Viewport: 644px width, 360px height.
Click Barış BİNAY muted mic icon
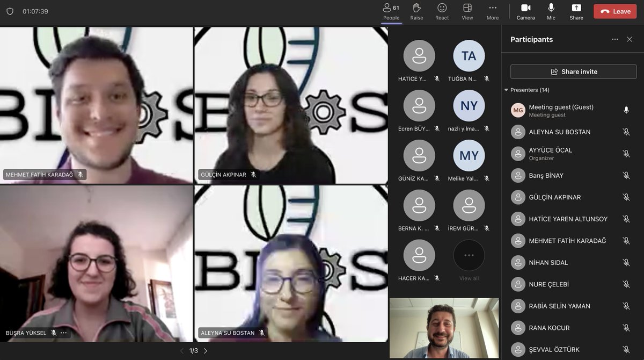[x=626, y=175]
